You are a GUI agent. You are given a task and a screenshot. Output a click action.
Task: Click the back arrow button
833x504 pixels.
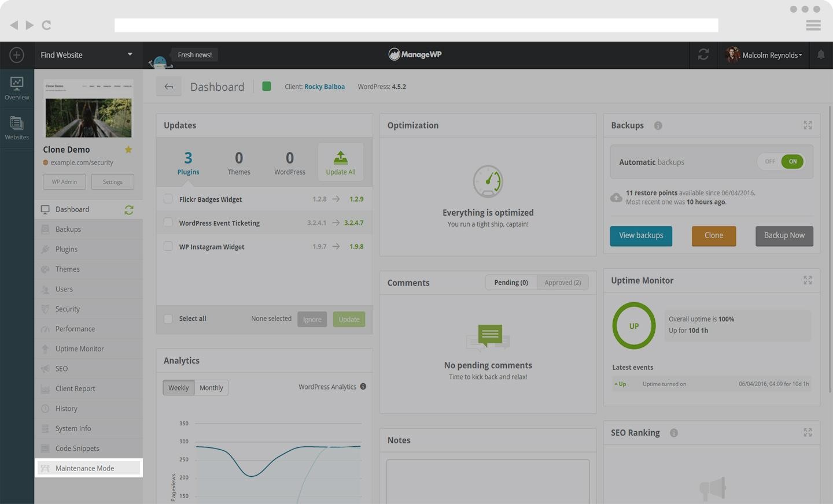click(x=168, y=87)
